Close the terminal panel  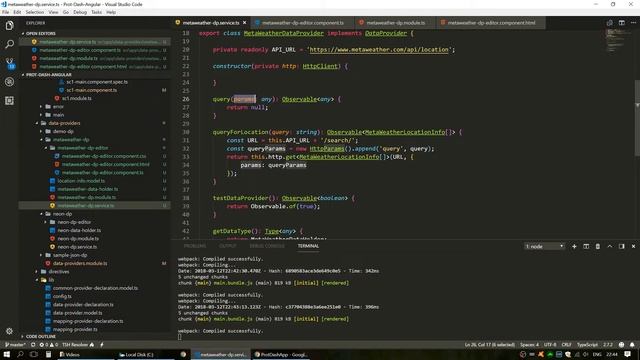(x=633, y=246)
